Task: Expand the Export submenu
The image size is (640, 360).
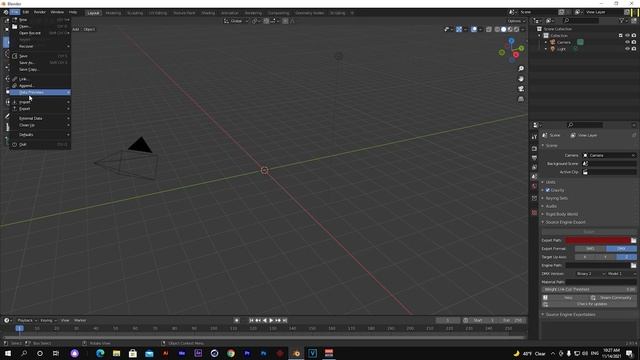Action: pos(40,109)
